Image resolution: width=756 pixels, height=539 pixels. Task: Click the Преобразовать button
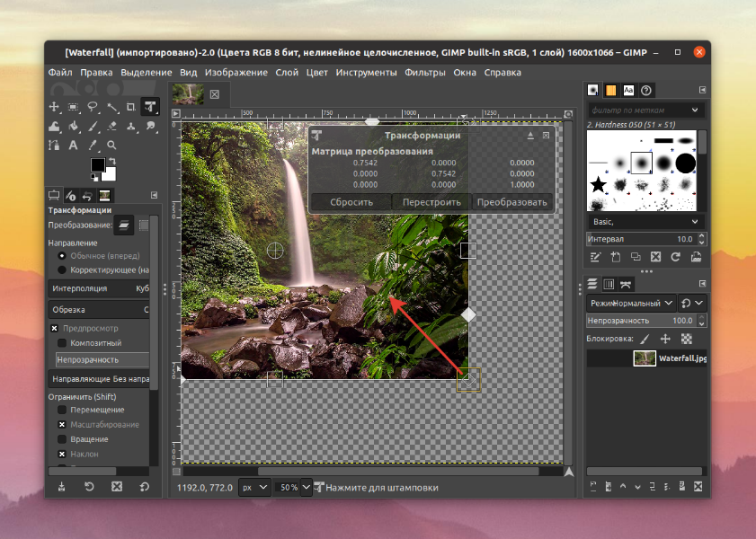[512, 202]
